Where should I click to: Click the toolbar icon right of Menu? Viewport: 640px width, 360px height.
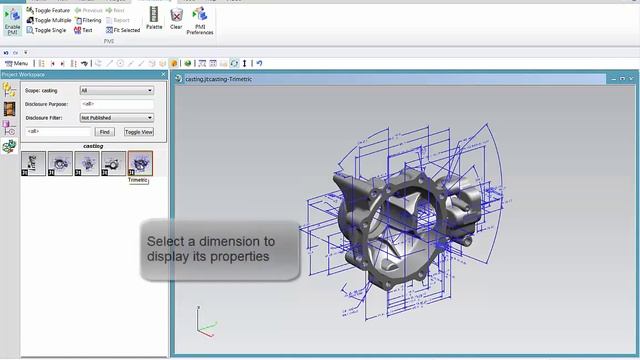(41, 63)
